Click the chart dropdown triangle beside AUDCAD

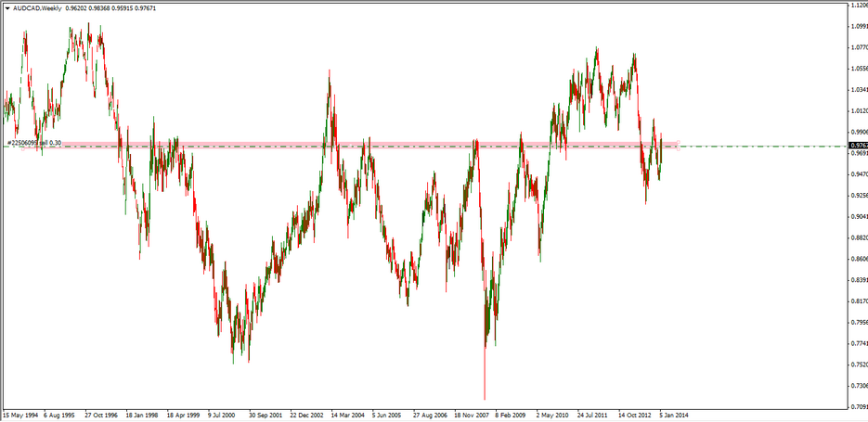(x=6, y=6)
